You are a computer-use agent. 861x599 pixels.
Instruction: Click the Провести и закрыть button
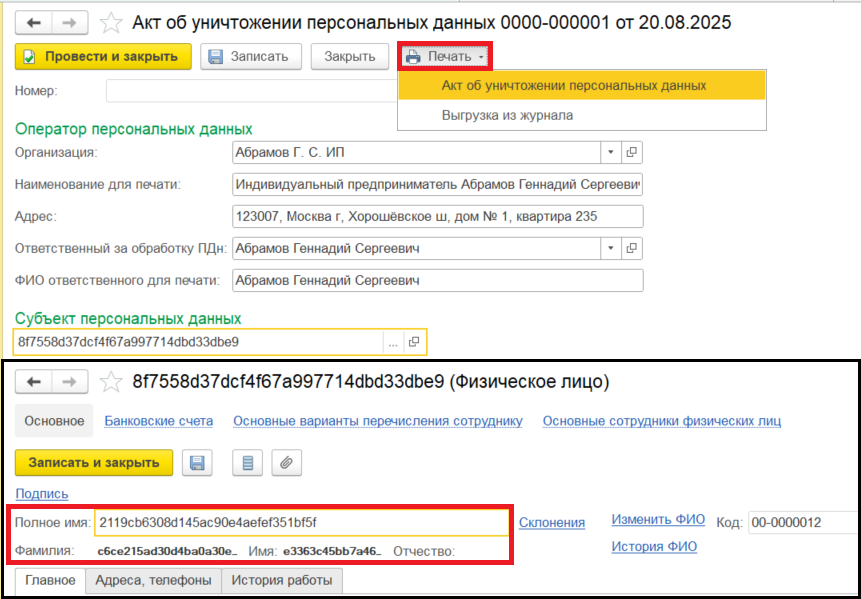[103, 57]
